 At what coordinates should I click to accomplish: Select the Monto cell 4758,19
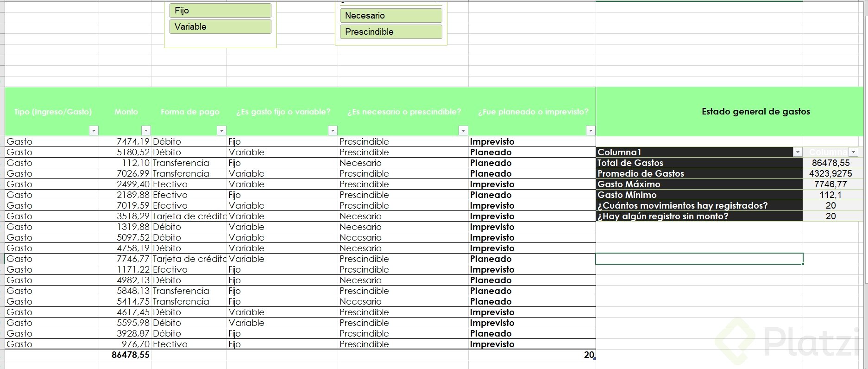click(x=125, y=248)
